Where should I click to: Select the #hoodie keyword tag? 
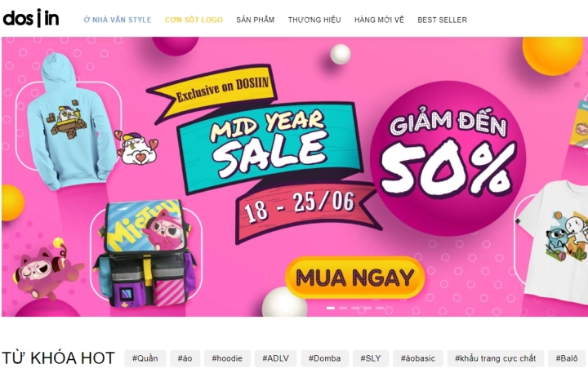(227, 358)
